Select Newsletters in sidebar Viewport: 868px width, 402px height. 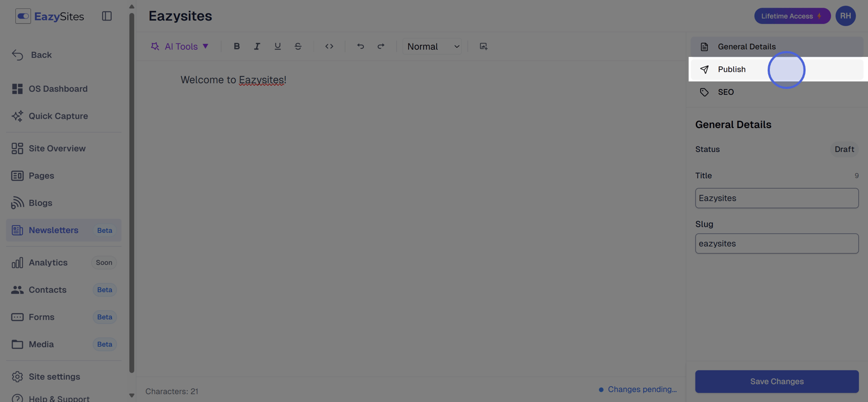click(63, 230)
